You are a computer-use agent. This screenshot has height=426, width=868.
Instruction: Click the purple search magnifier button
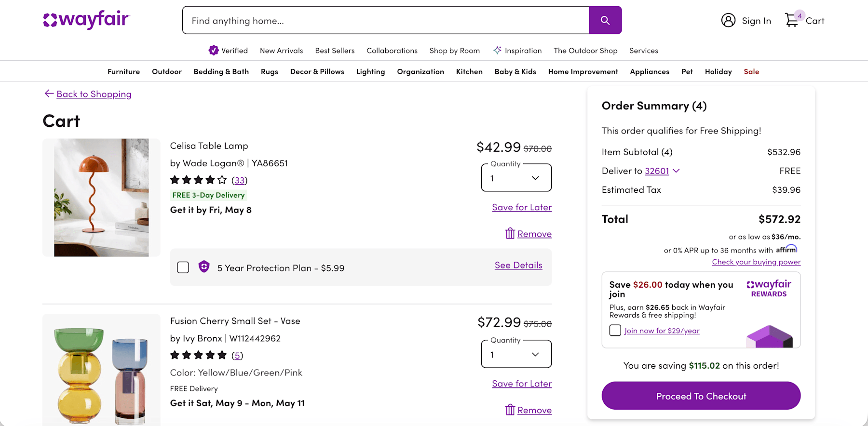point(605,20)
